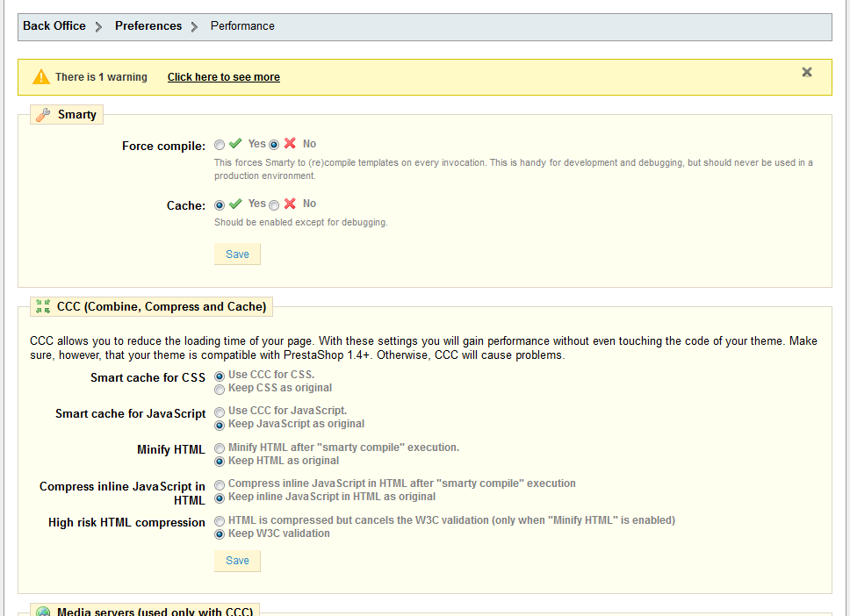Click the Smarty wrench icon
The width and height of the screenshot is (850, 616).
(43, 115)
